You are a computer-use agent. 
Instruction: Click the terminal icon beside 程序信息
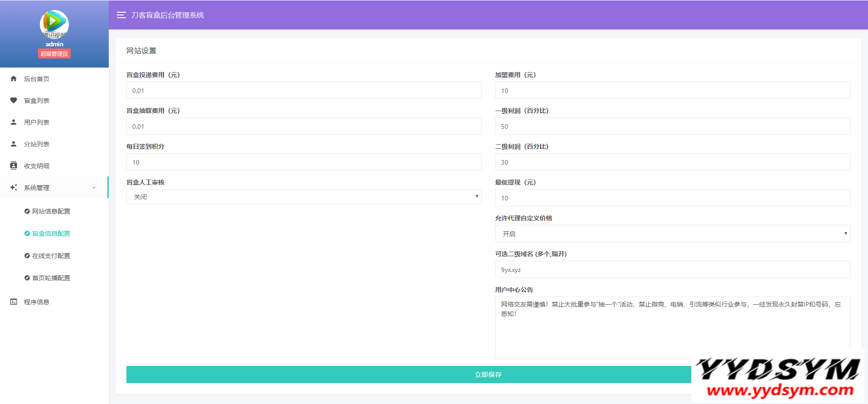14,302
